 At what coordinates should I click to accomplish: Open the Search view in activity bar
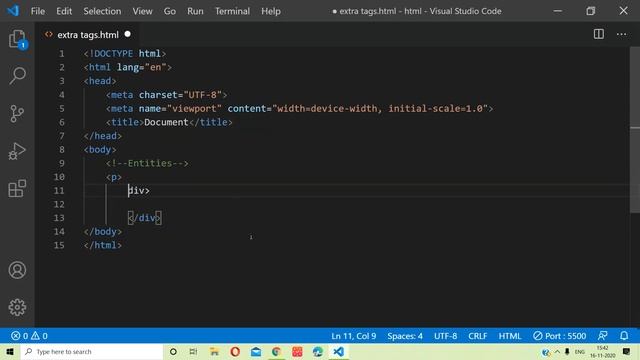click(17, 76)
